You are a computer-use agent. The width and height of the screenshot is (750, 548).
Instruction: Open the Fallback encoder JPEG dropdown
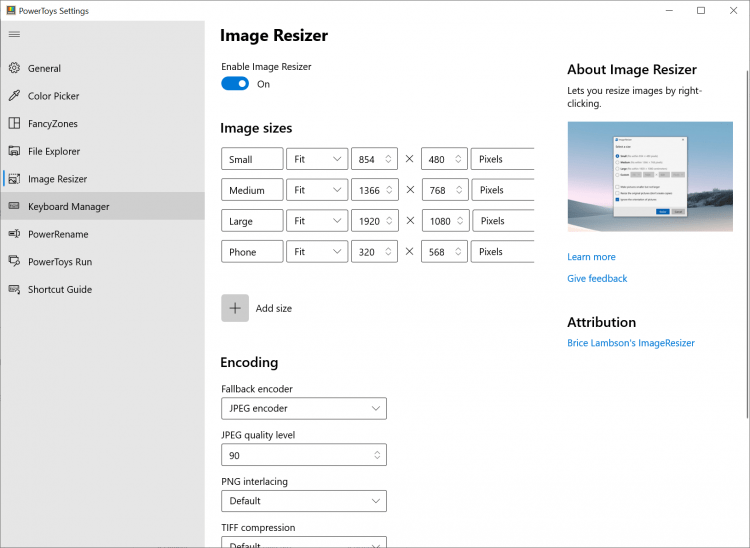pos(303,408)
